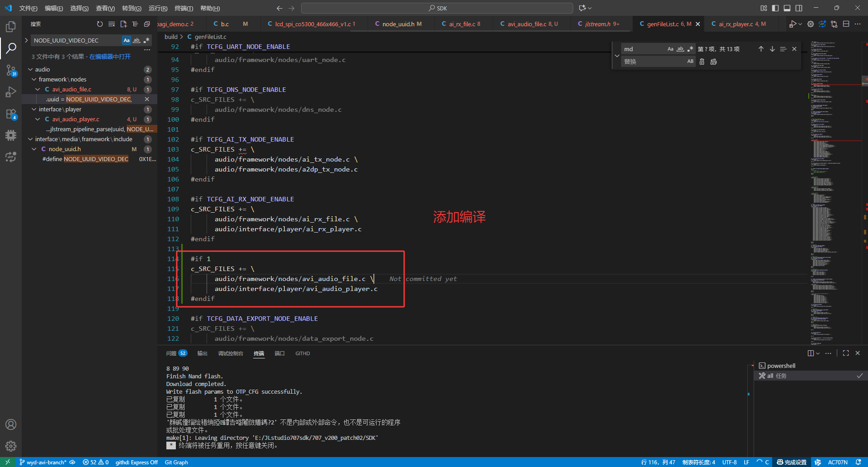Toggle find in selection icon

coord(783,49)
